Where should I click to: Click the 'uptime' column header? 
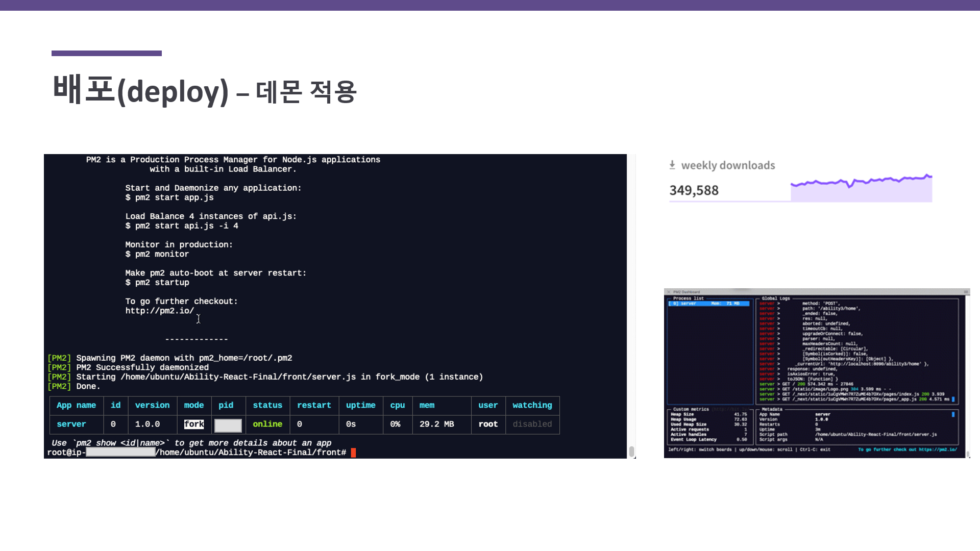click(x=360, y=405)
